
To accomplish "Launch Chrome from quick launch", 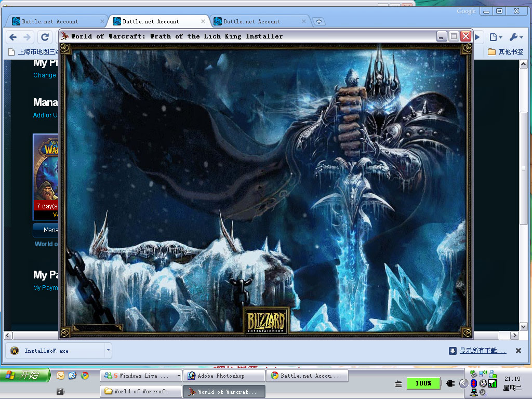I will (x=85, y=376).
